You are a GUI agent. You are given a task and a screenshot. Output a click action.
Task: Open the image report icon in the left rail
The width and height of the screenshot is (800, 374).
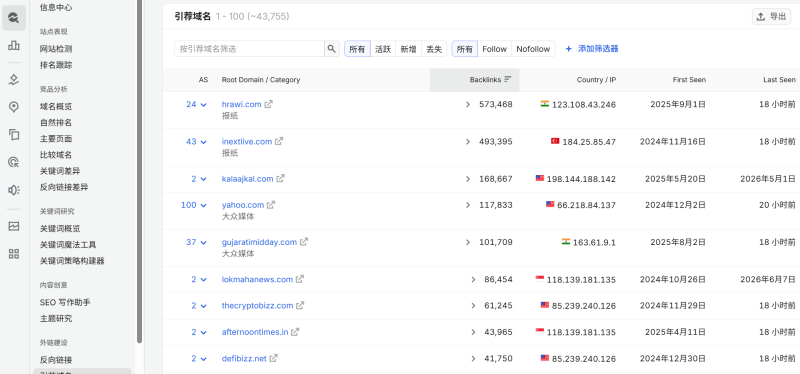point(14,226)
